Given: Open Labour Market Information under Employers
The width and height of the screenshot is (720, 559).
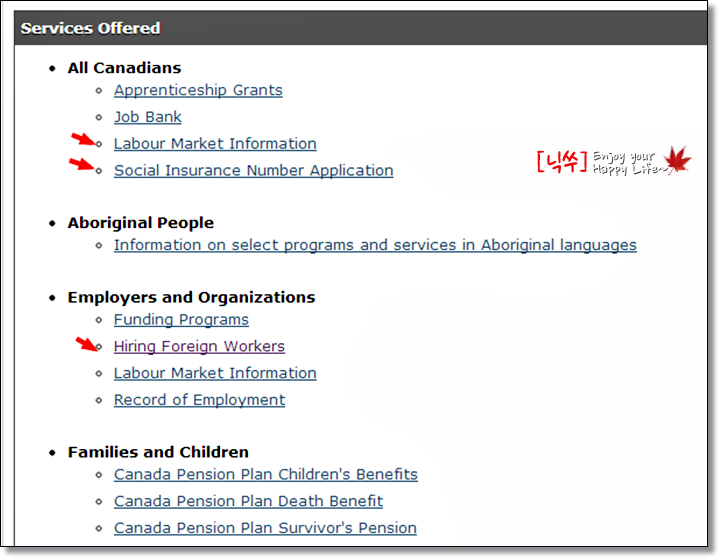Looking at the screenshot, I should (x=215, y=373).
